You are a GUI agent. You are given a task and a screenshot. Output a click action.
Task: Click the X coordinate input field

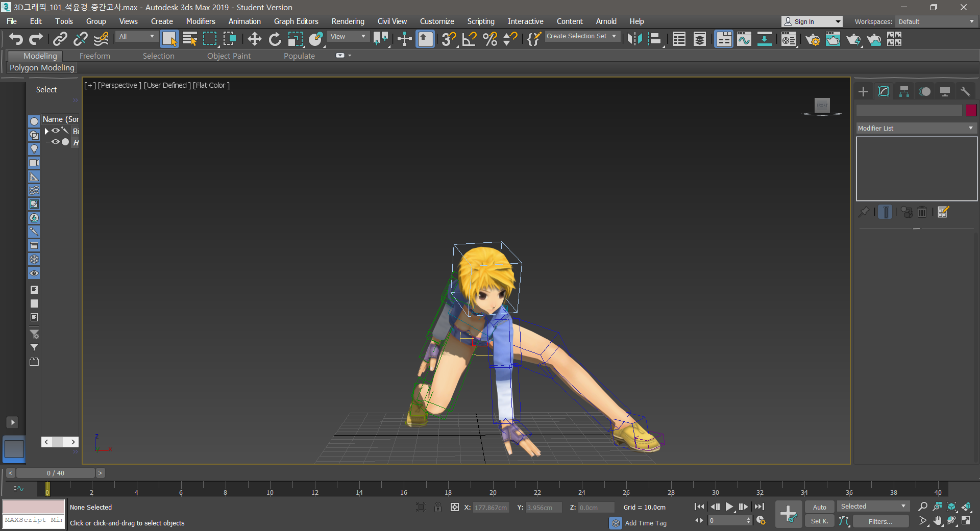[491, 508]
